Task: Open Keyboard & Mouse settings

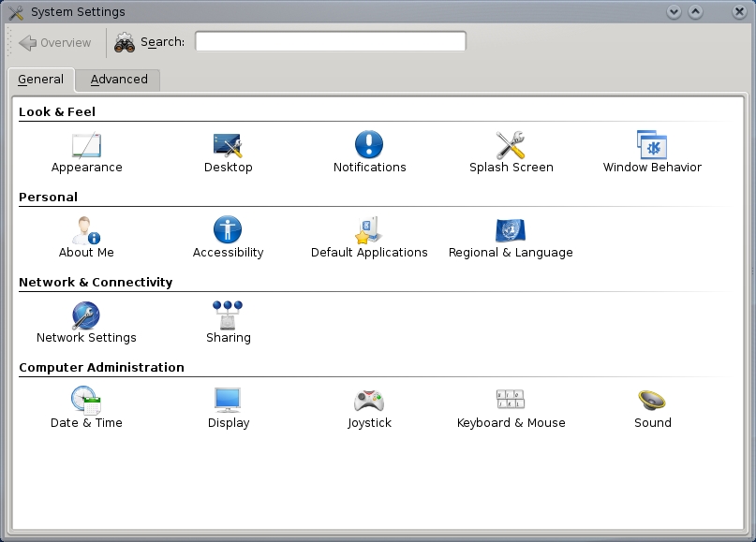Action: pyautogui.click(x=511, y=402)
